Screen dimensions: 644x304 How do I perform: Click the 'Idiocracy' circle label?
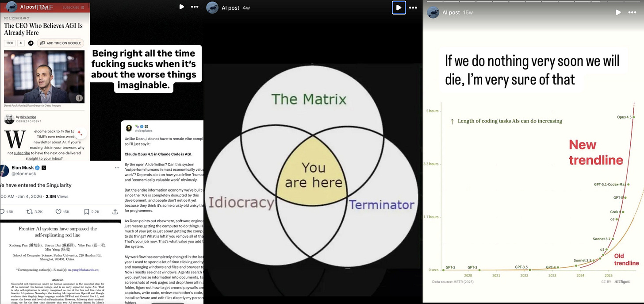pyautogui.click(x=241, y=203)
